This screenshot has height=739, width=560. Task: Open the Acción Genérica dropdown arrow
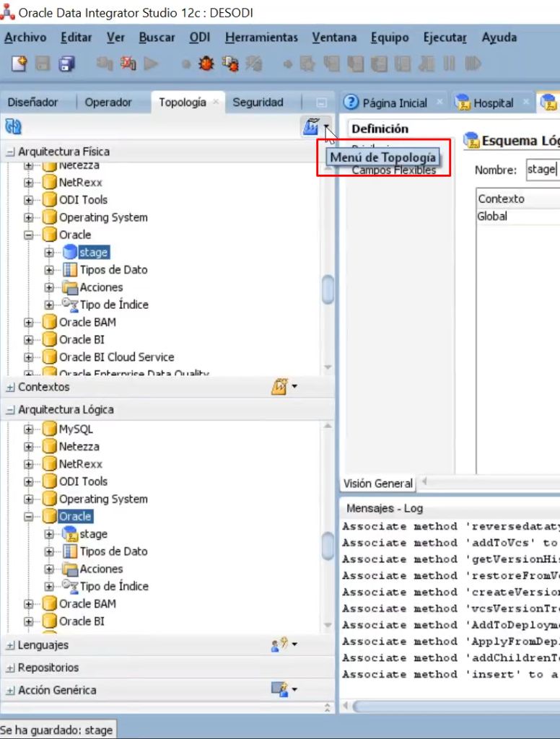(x=294, y=689)
